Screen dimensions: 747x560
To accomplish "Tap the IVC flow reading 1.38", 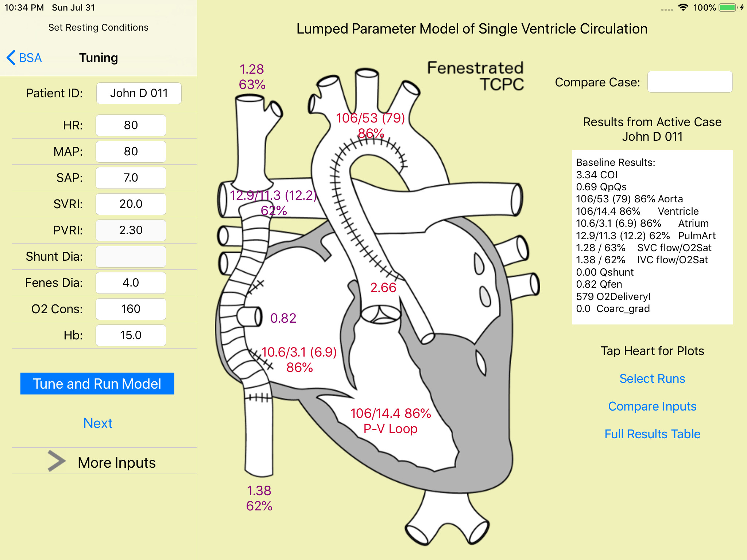I will pyautogui.click(x=259, y=491).
